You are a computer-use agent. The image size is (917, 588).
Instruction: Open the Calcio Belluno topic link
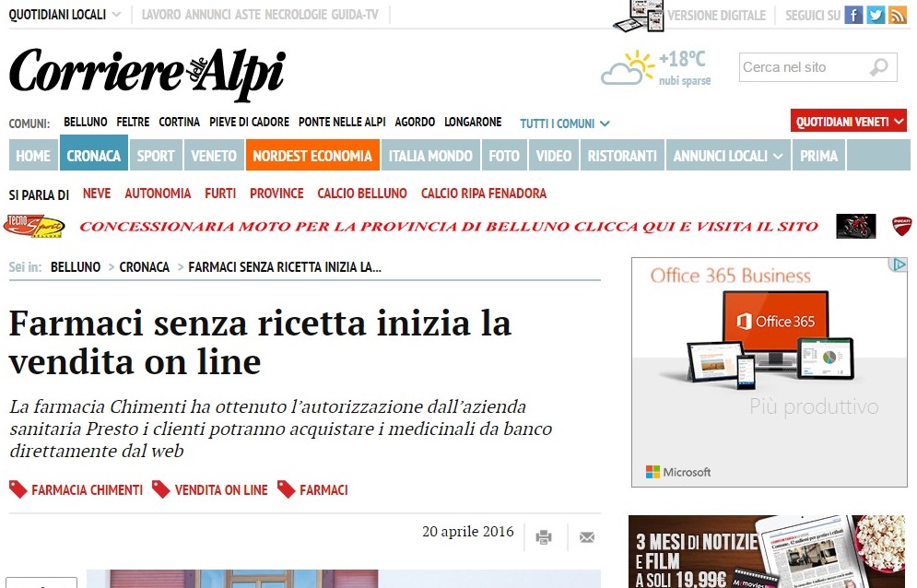pos(362,193)
